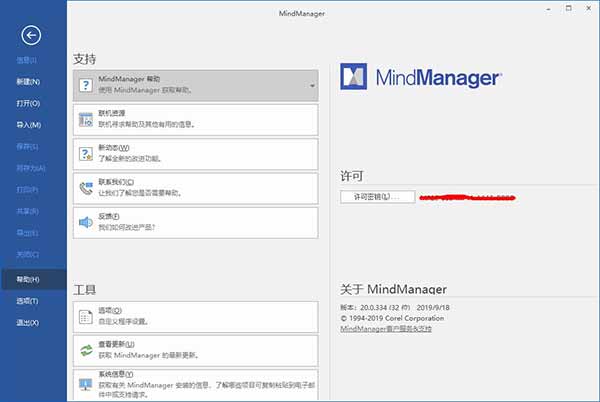Select 关闭(C) in the sidebar
The image size is (600, 402).
(x=27, y=254)
